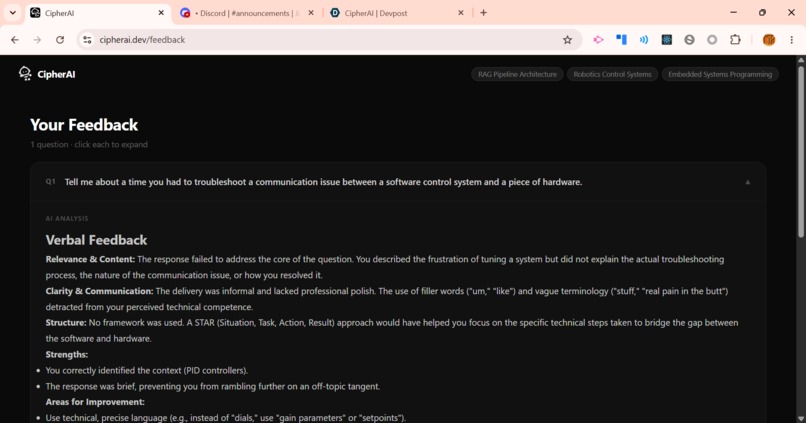The height and width of the screenshot is (423, 806).
Task: Click the "response was brief" bullet point
Action: pos(213,387)
